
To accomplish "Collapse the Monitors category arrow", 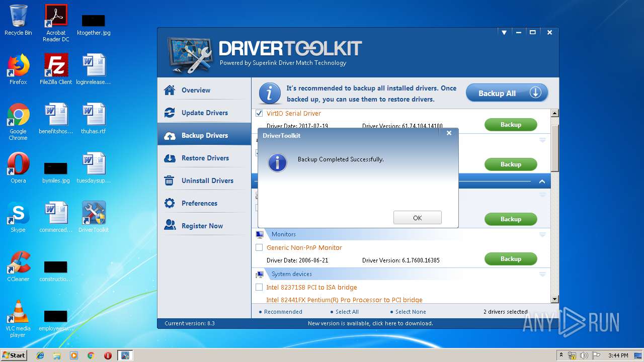I will coord(542,234).
